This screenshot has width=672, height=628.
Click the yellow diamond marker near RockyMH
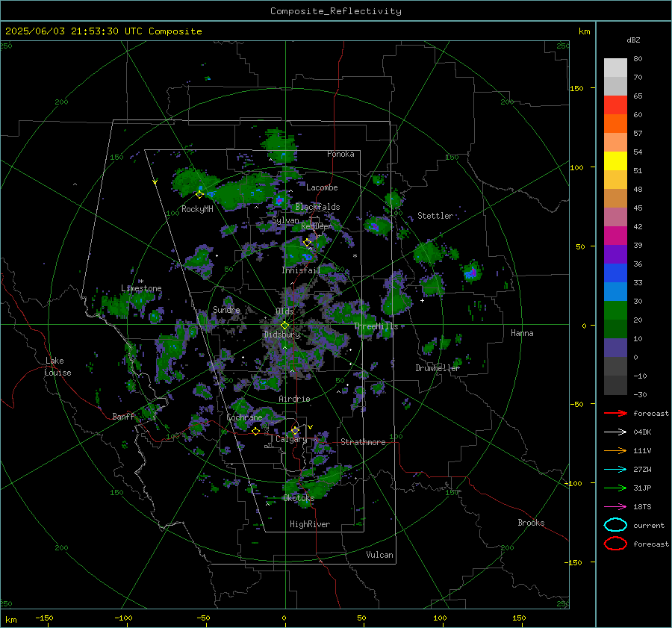coord(199,195)
